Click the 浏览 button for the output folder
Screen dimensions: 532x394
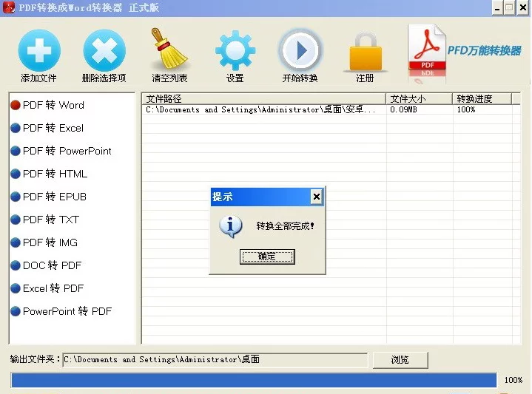400,360
